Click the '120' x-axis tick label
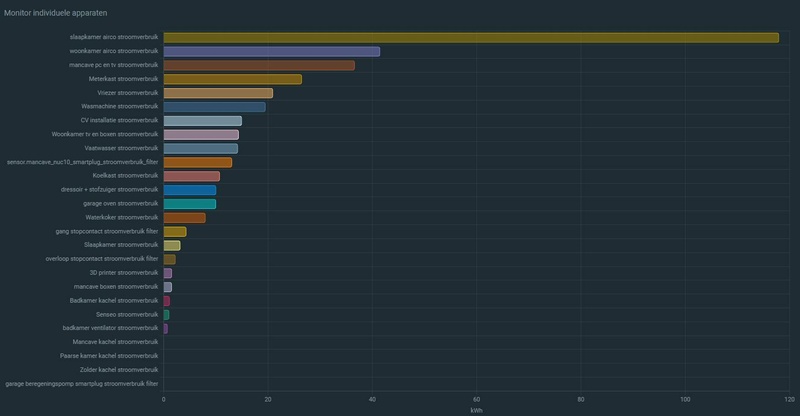The image size is (800, 416). tap(789, 399)
